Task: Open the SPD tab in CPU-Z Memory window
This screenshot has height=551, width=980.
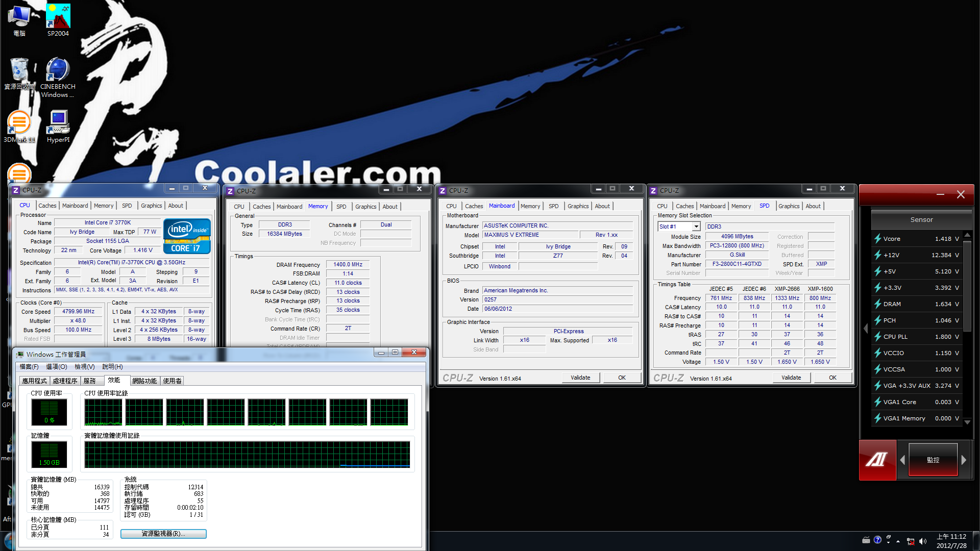Action: click(x=341, y=207)
